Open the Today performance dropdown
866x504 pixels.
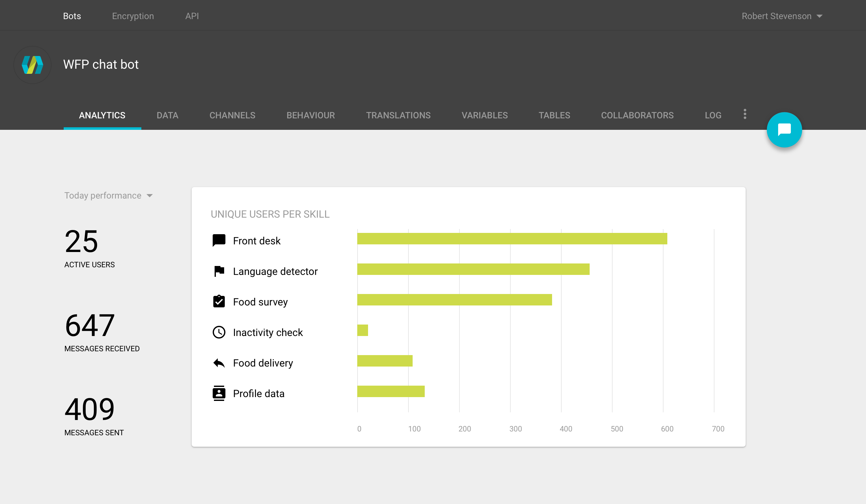click(x=108, y=195)
